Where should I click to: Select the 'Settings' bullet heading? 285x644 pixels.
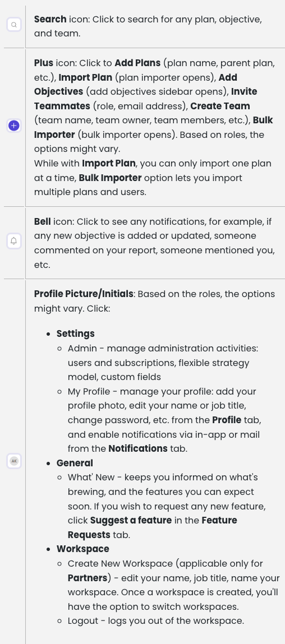tap(76, 333)
